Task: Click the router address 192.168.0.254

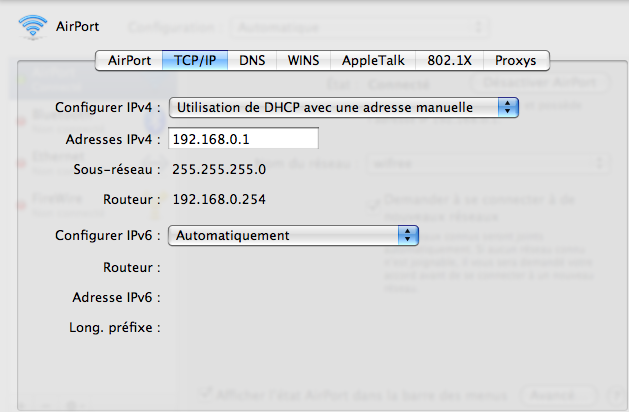Action: 219,199
